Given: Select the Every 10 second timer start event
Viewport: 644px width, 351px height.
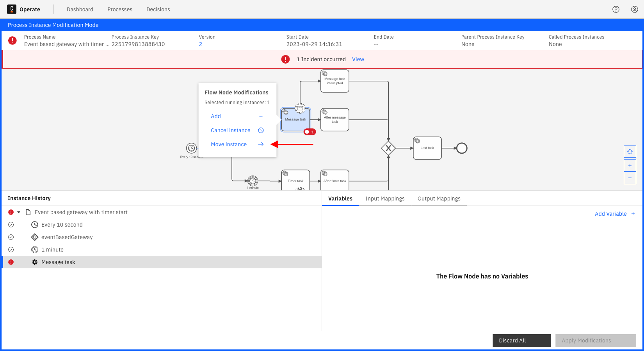Looking at the screenshot, I should 191,148.
